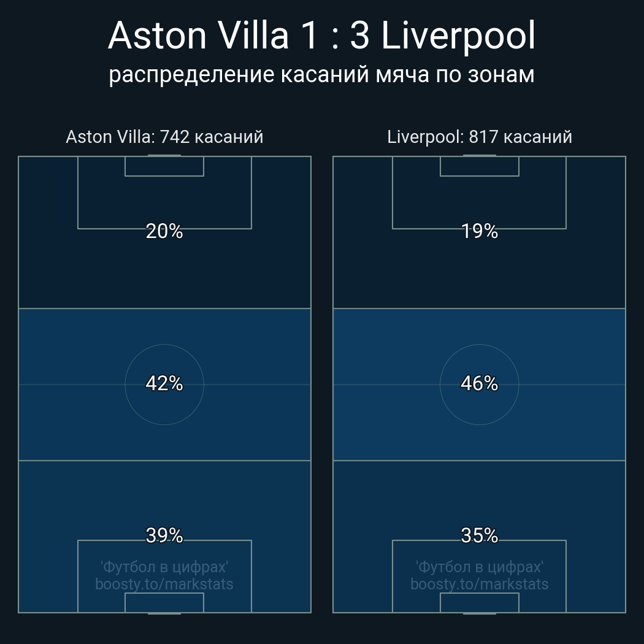
Task: Click the Russian subtitle about touch distribution
Action: point(321,74)
